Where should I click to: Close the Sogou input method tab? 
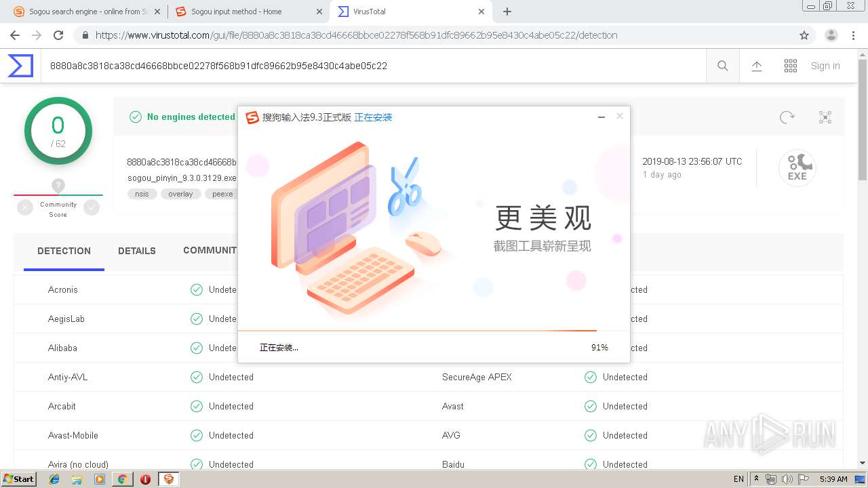pos(319,12)
